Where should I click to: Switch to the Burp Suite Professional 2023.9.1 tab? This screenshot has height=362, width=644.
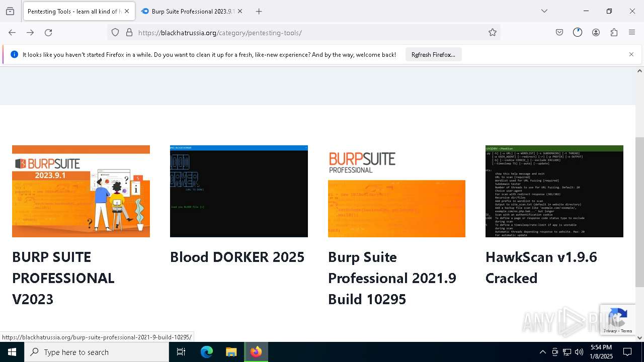coord(192,11)
